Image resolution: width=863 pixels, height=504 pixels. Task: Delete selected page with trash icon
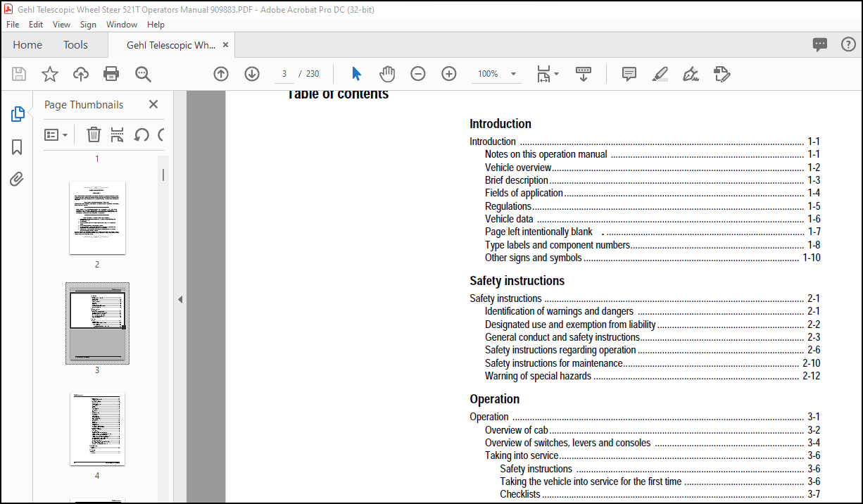[94, 134]
